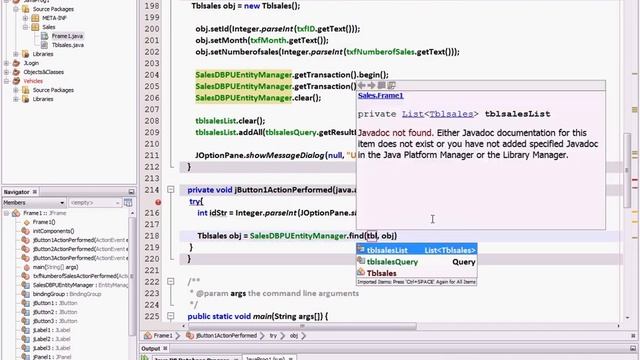Open the Tblsales type link in Javadoc popup
The height and width of the screenshot is (360, 640).
click(x=451, y=114)
